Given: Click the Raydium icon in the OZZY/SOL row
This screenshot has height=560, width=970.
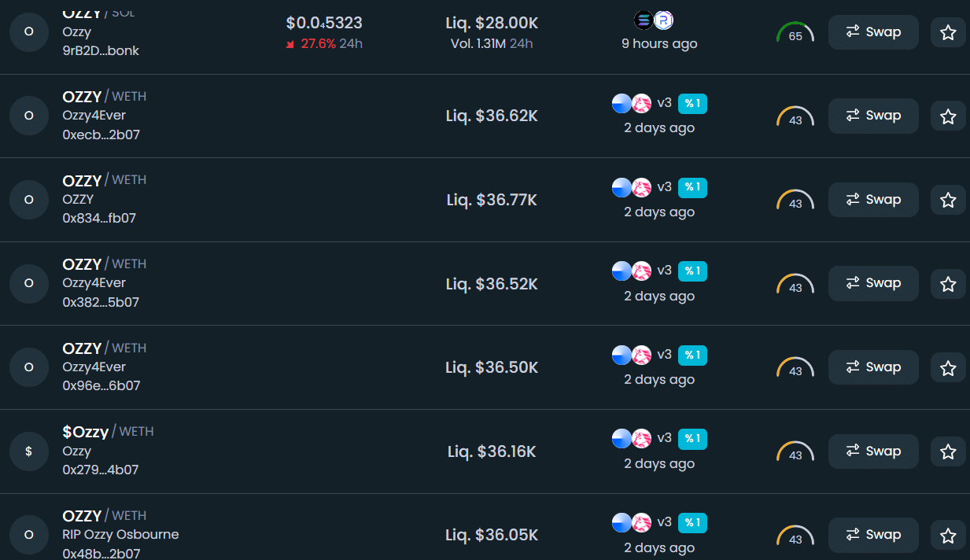Looking at the screenshot, I should 665,21.
